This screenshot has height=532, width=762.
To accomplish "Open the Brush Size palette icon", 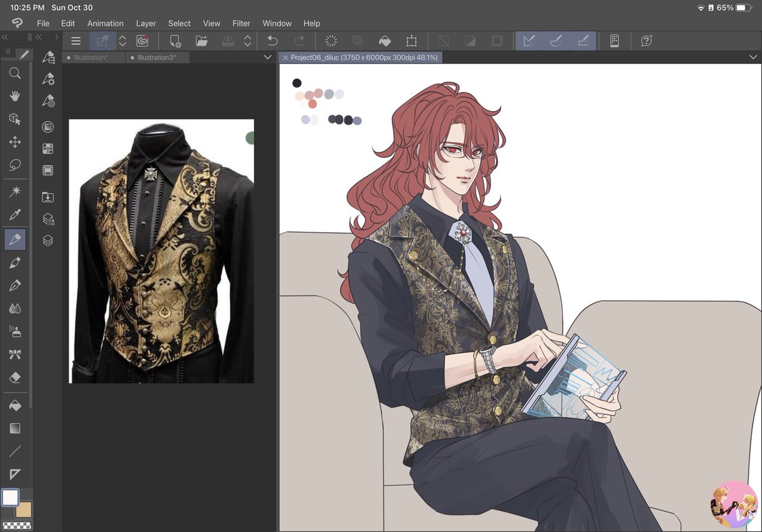I will coord(48,100).
